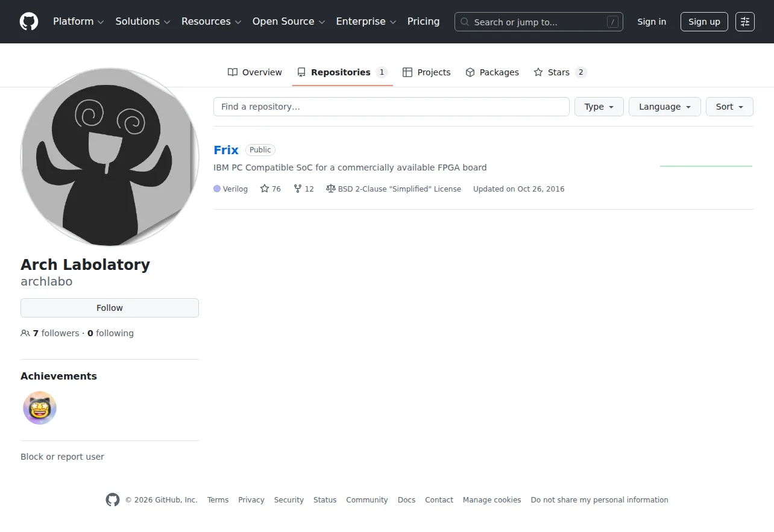Expand the Solutions menu
This screenshot has width=774, height=532.
[143, 22]
